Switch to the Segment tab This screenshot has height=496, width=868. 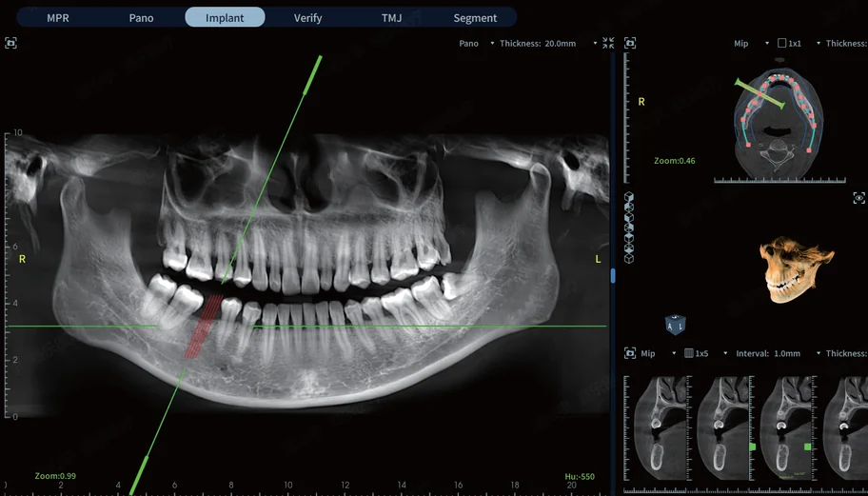475,18
